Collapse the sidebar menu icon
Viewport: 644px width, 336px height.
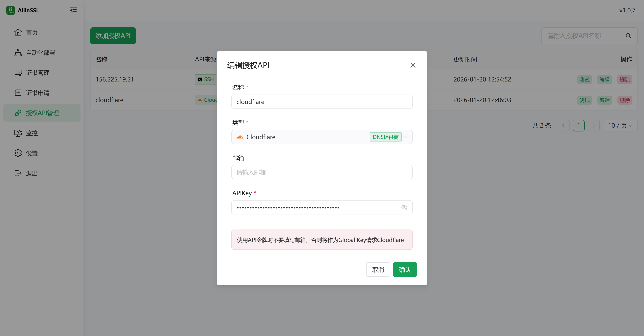73,10
